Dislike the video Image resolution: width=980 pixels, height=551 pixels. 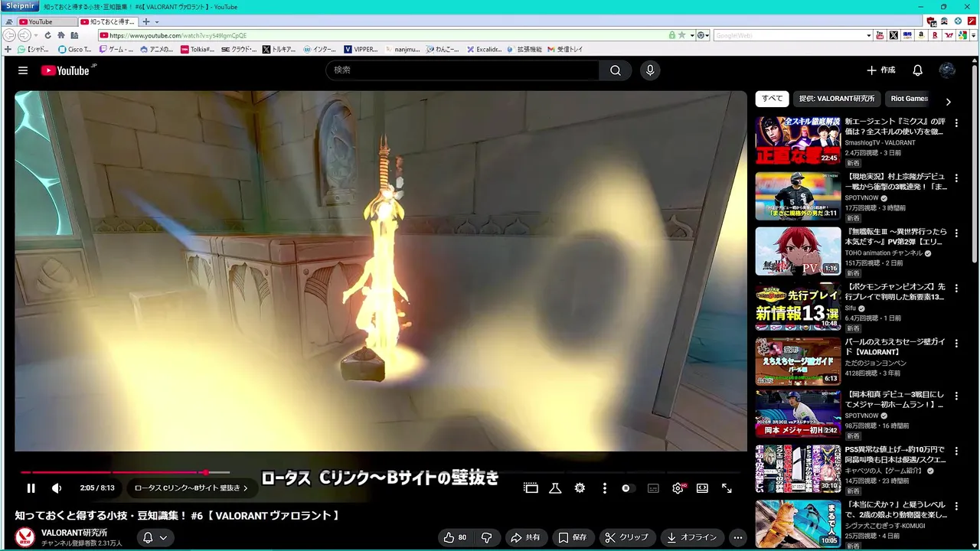pos(486,538)
